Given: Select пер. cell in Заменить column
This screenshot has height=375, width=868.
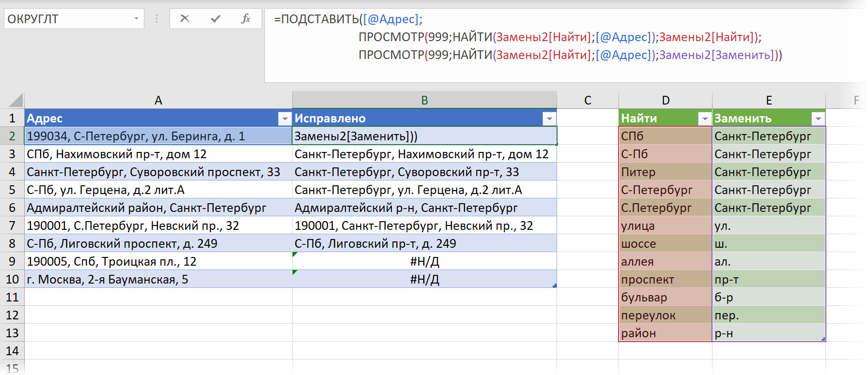Looking at the screenshot, I should click(x=769, y=315).
